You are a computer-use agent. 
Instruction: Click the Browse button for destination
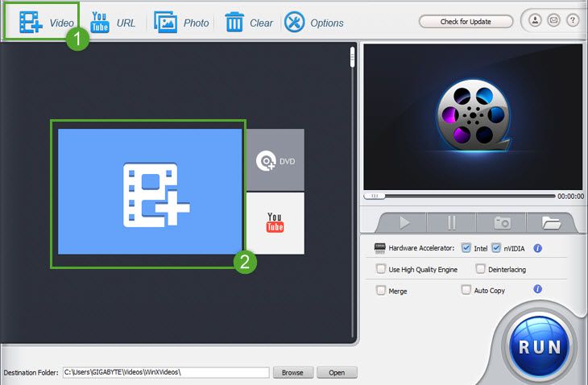coord(292,373)
